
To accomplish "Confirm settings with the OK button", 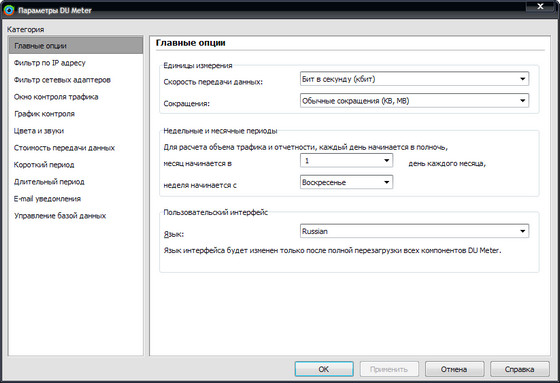I will [x=324, y=369].
